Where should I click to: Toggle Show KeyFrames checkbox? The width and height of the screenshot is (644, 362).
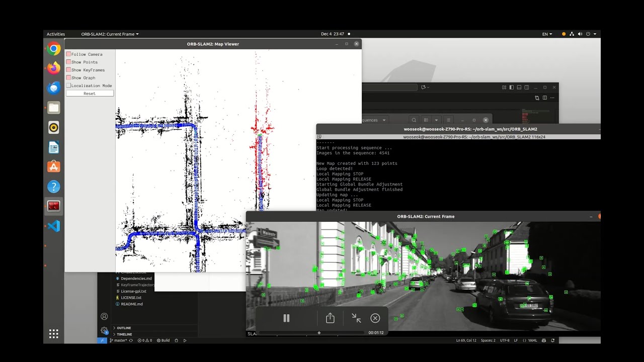[68, 70]
